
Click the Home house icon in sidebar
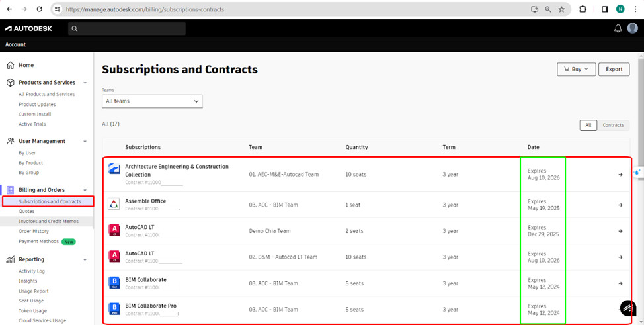[11, 65]
